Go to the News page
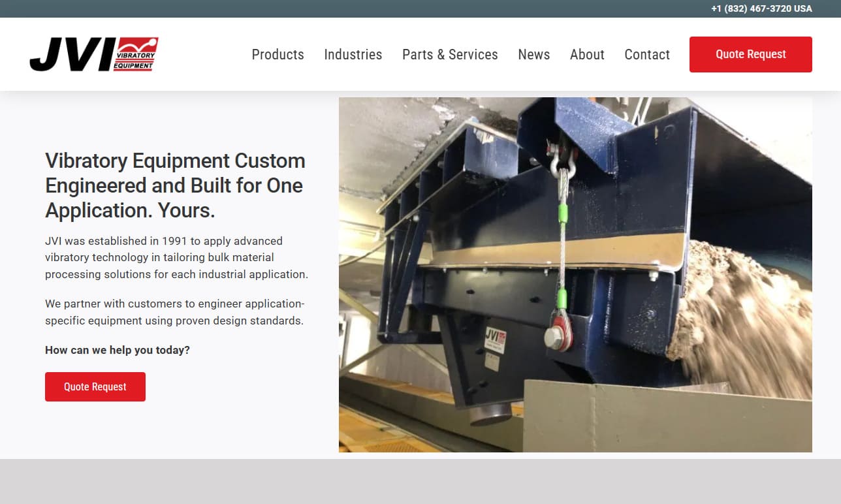Image resolution: width=841 pixels, height=504 pixels. pyautogui.click(x=533, y=54)
